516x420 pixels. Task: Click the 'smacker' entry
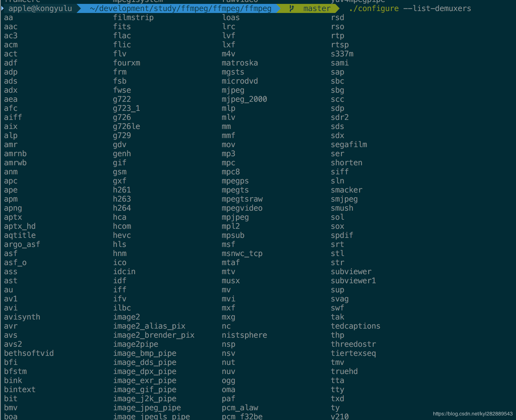tap(347, 190)
